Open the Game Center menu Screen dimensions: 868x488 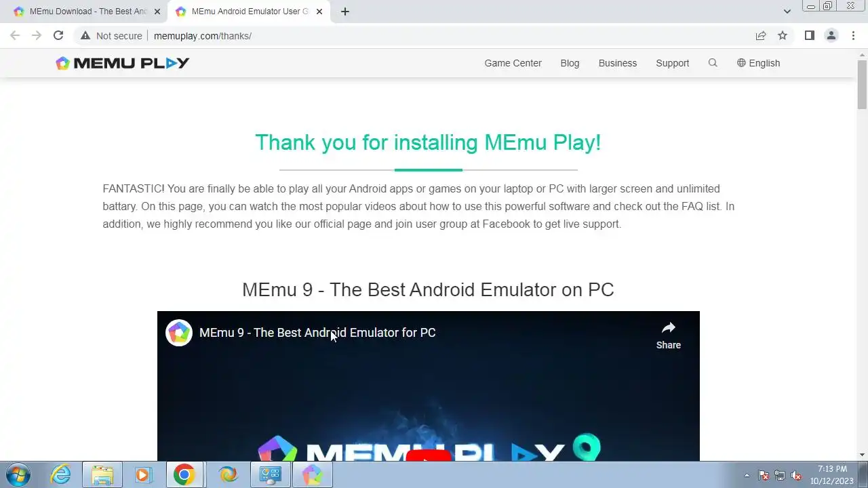tap(513, 63)
